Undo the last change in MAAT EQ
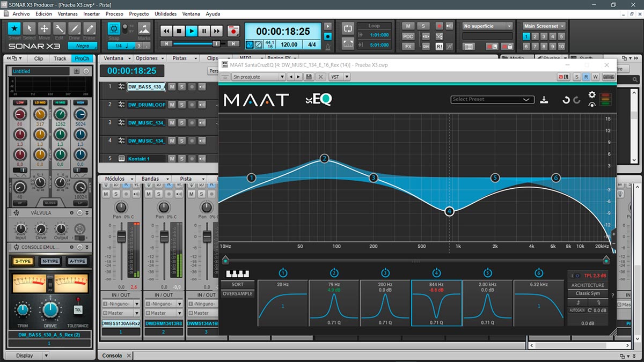644x362 pixels. pyautogui.click(x=566, y=100)
